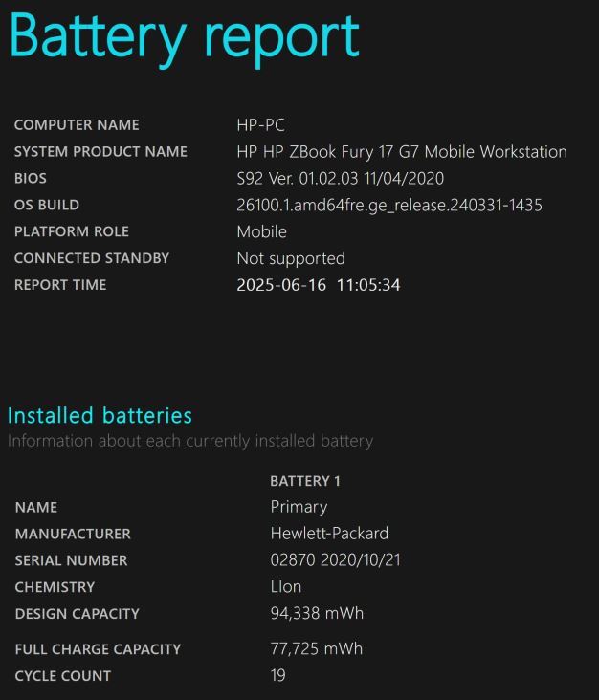Select the serial number 02870 2020/10/21
Viewport: 599px width, 700px height.
coord(336,560)
